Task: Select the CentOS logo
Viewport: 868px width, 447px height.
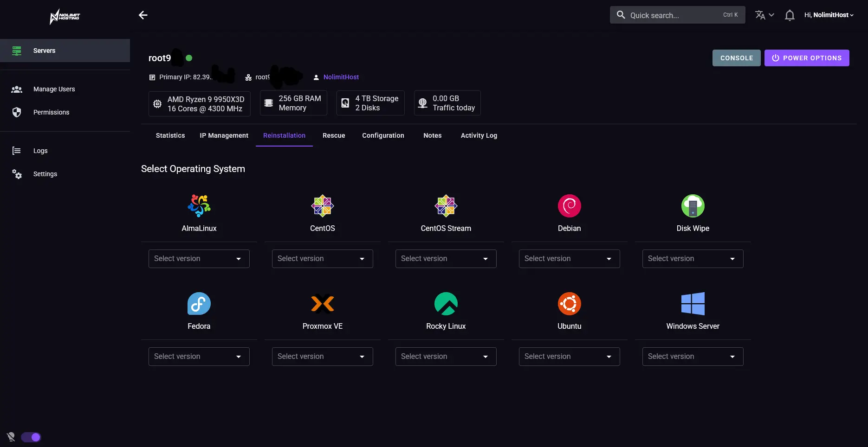Action: [323, 206]
